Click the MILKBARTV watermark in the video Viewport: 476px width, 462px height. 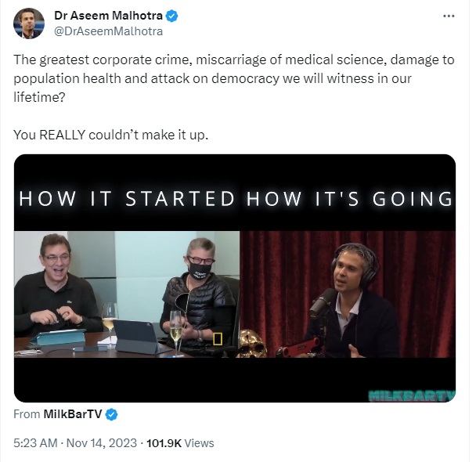click(412, 395)
